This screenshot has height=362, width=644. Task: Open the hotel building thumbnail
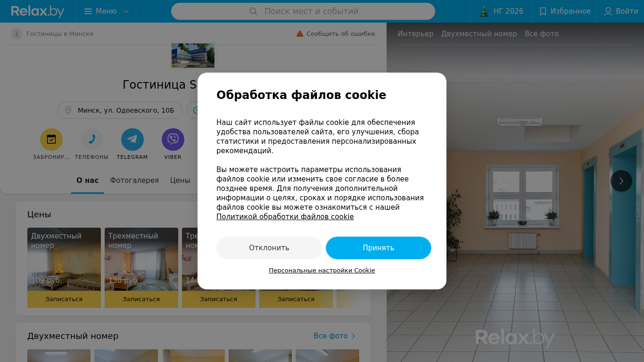coord(193,55)
